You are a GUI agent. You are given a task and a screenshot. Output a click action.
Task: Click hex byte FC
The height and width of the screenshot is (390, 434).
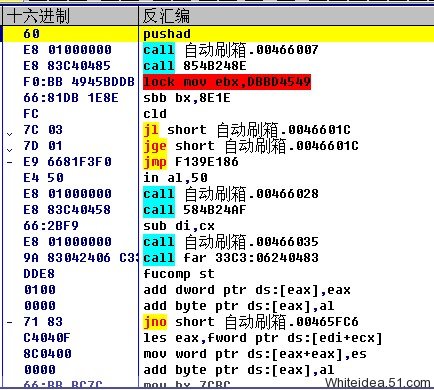31,114
